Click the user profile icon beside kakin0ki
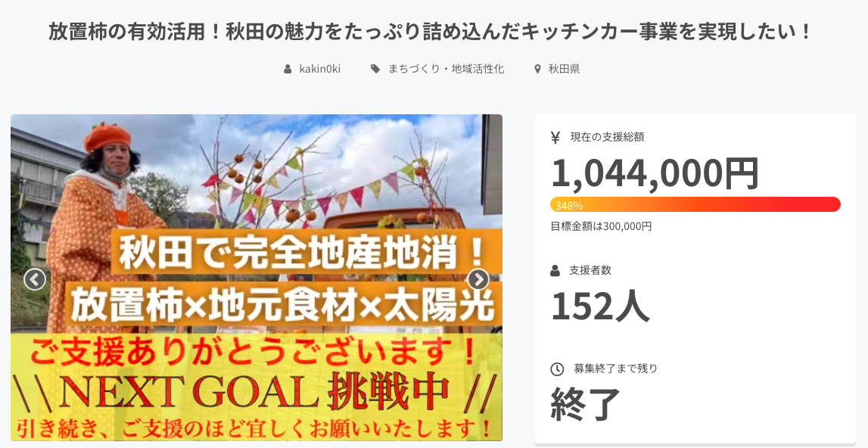The image size is (868, 448). click(288, 69)
